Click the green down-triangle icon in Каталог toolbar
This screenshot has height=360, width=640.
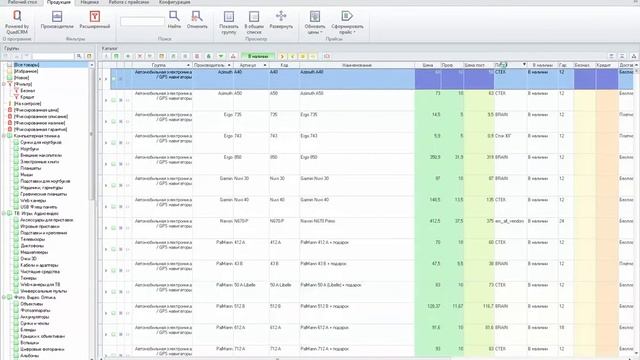(x=221, y=56)
